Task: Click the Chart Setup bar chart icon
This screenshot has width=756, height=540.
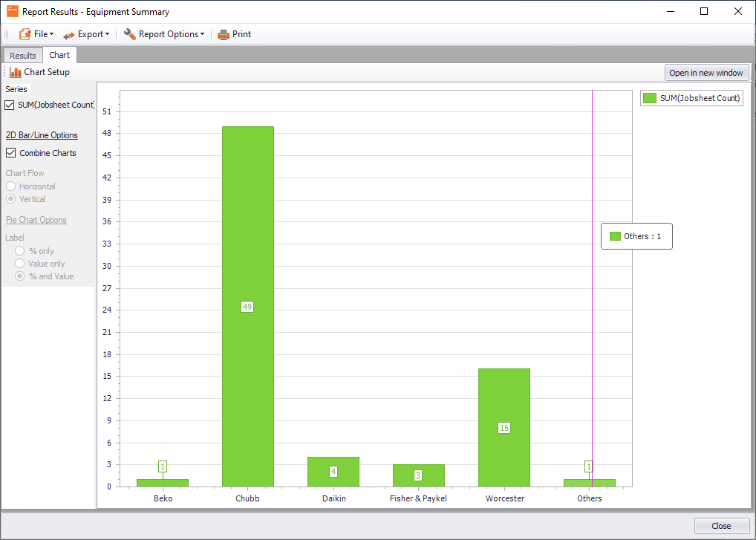Action: point(16,72)
